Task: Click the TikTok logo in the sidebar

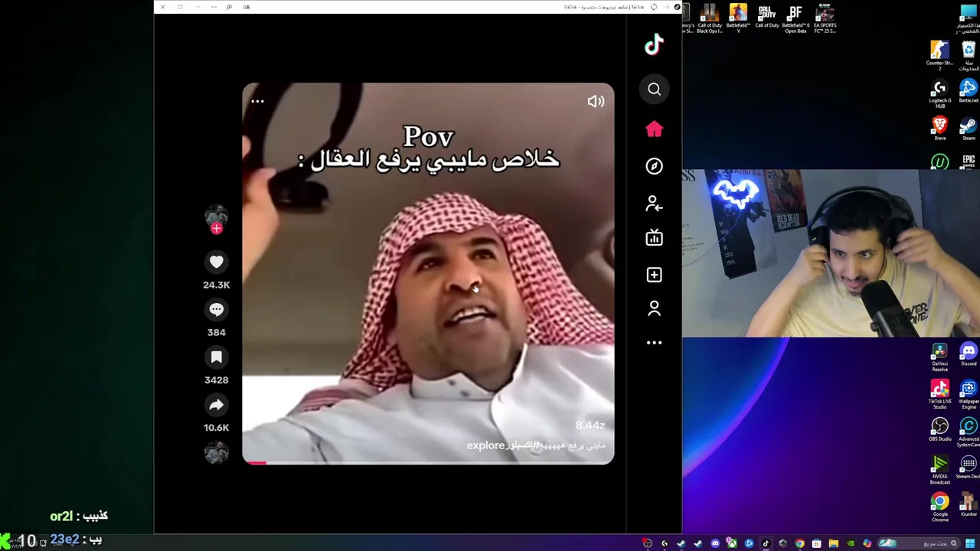Action: [x=654, y=45]
